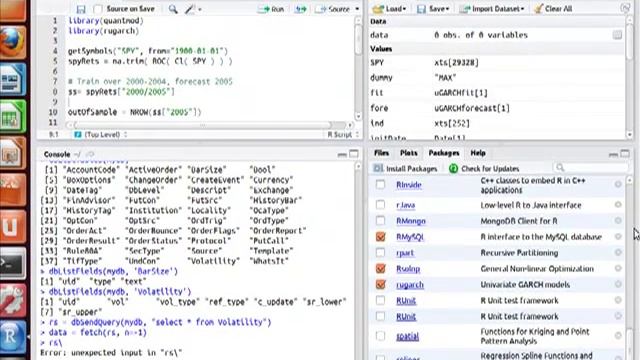
Task: Open the find/replace magnifier in editor
Action: 173,9
